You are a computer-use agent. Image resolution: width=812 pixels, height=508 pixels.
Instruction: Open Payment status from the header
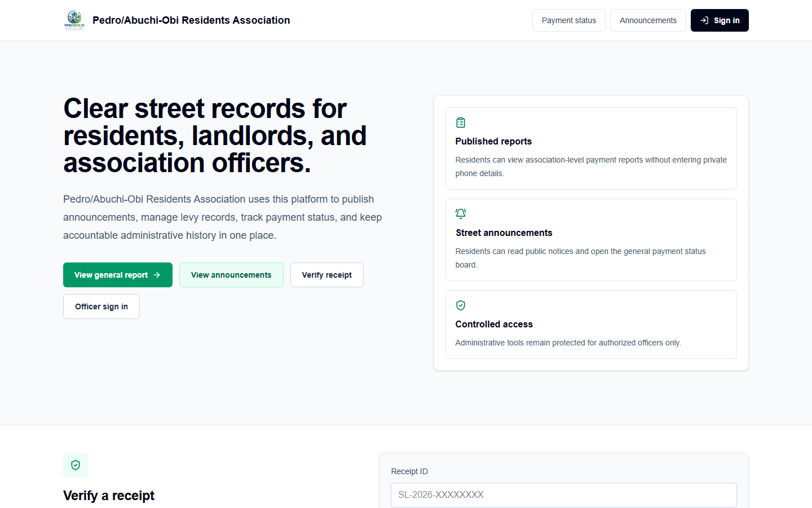[569, 20]
